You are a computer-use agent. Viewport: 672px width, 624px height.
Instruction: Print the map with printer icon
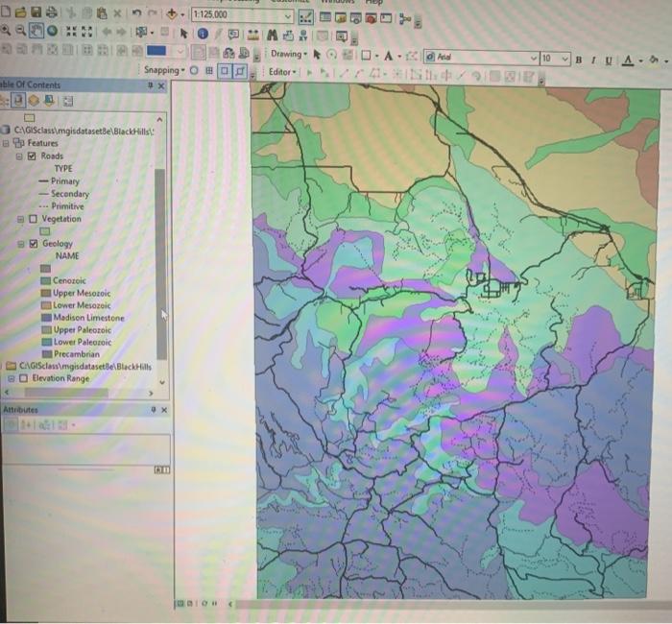52,12
